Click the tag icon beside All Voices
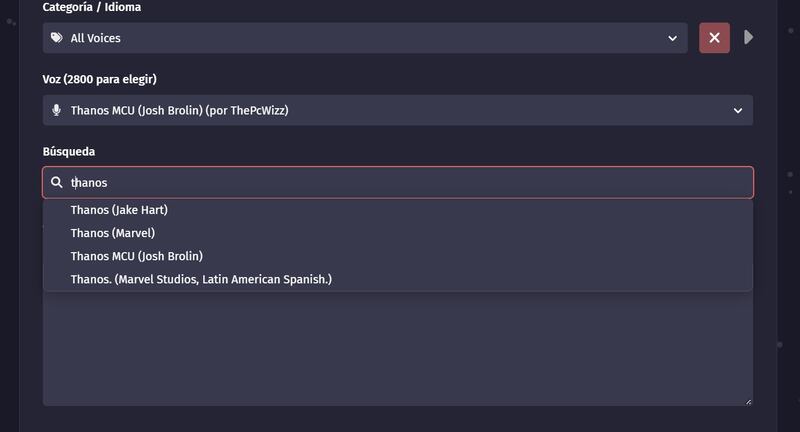This screenshot has height=432, width=800. tap(57, 38)
